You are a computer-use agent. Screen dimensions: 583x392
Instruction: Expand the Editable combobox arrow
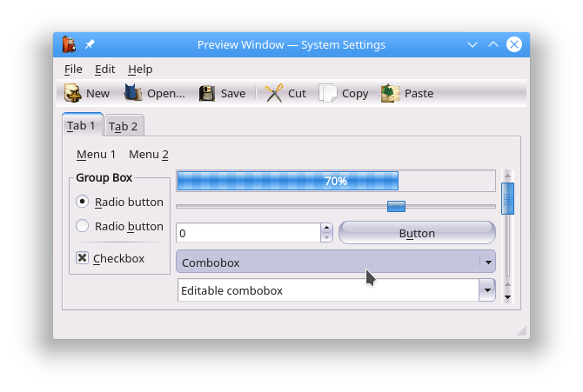click(487, 290)
